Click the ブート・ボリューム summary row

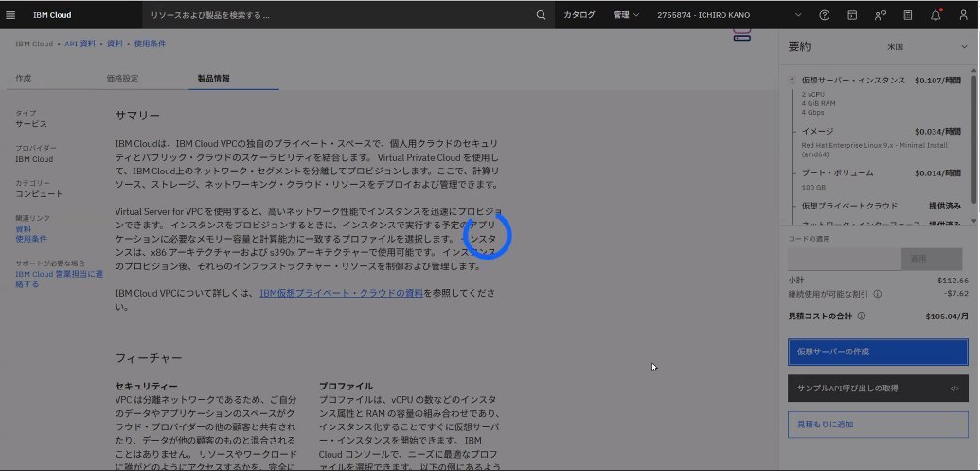(x=882, y=172)
